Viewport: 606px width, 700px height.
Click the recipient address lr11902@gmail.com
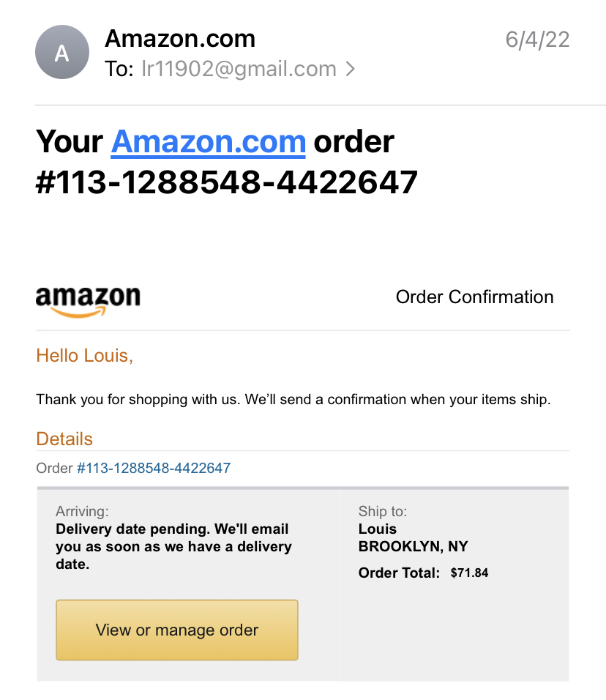tap(239, 70)
